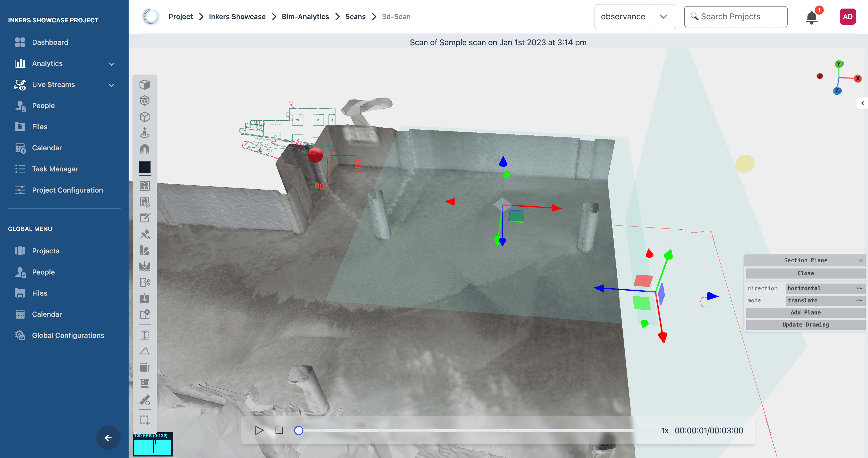The image size is (868, 458).
Task: Collapse the sidebar with back arrow
Action: (108, 438)
